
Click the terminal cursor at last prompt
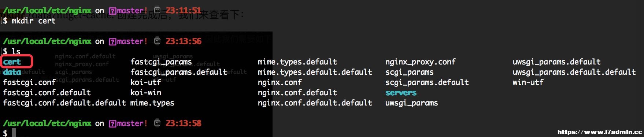(x=14, y=133)
